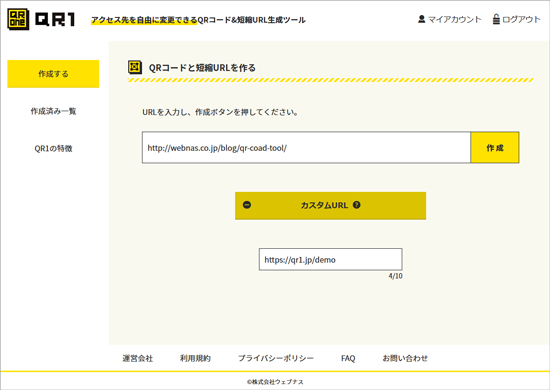Click the yellow 作成 button
The height and width of the screenshot is (390, 550).
[x=495, y=148]
